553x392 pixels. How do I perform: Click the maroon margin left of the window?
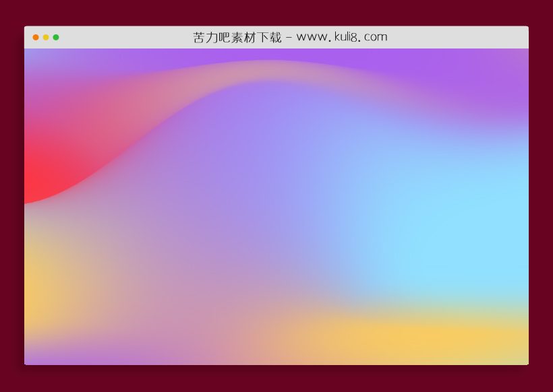coord(11,202)
